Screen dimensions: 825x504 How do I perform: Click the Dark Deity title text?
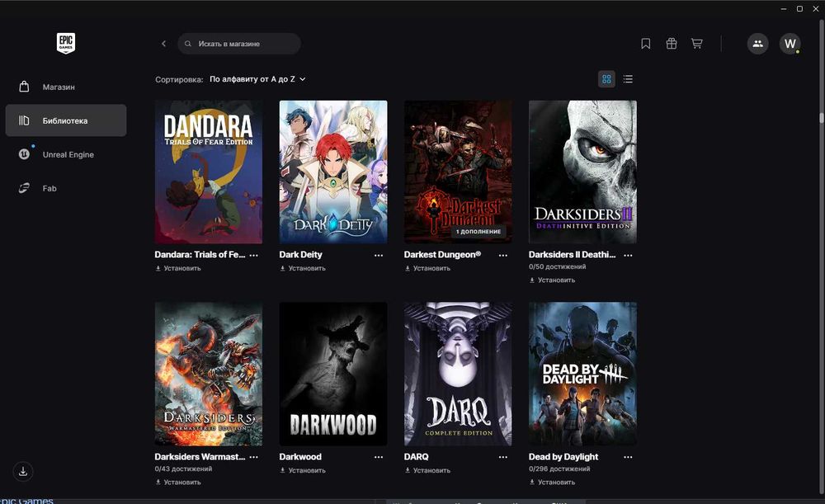[x=300, y=255]
